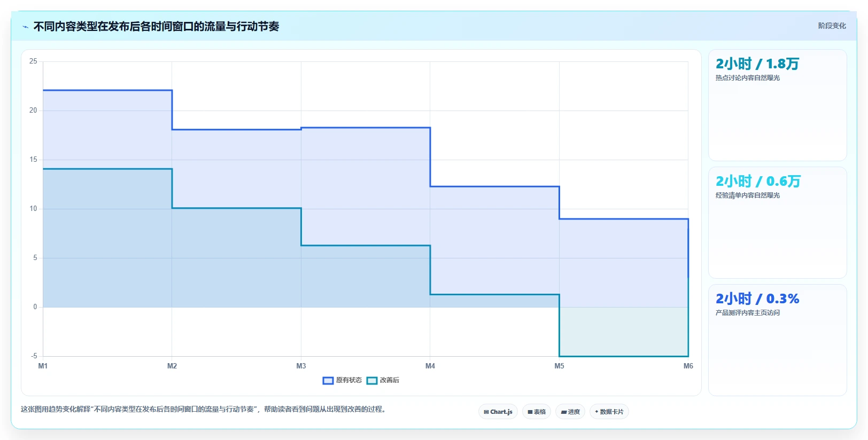Screen dimensions: 868x440
Task: Click the M5 x-axis label
Action: click(x=559, y=366)
